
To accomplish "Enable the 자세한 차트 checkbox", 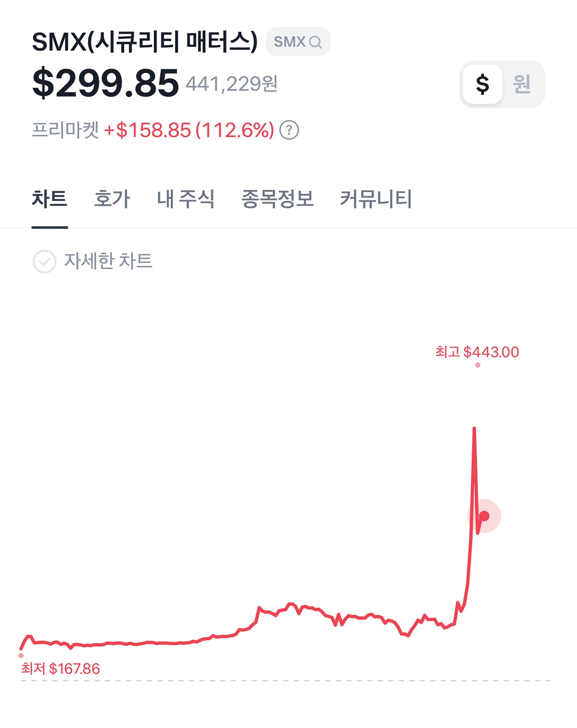I will coord(44,261).
